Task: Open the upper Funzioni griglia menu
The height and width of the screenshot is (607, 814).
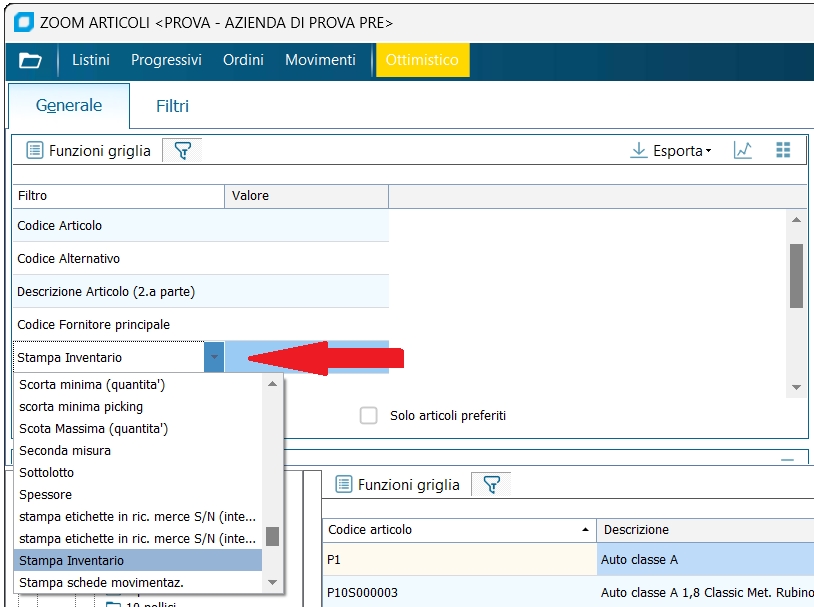Action: pos(89,151)
